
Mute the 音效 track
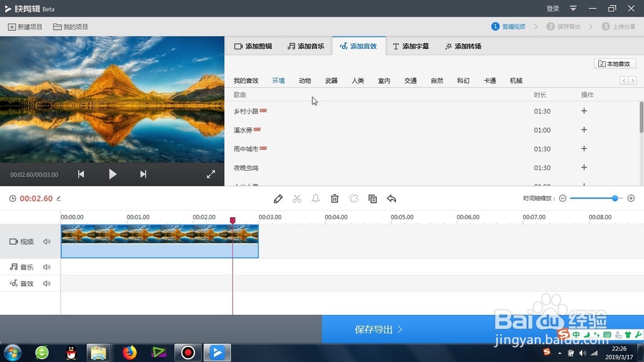point(47,283)
